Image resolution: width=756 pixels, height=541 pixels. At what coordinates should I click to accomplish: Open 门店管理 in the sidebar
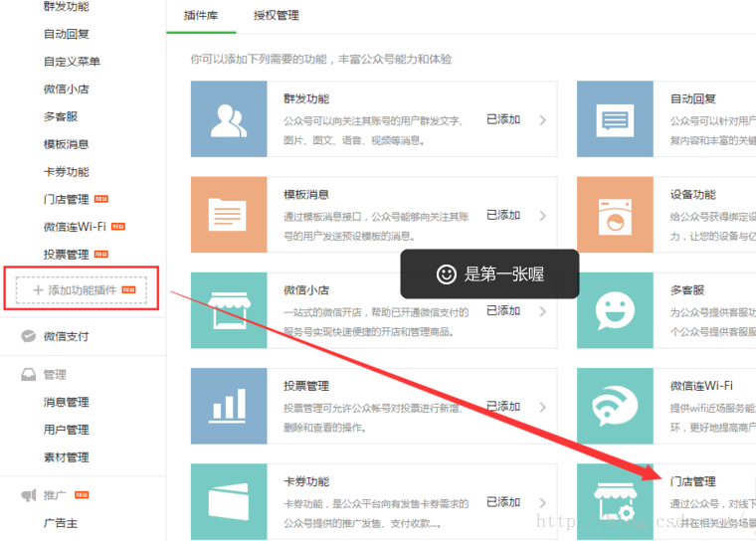tap(66, 199)
